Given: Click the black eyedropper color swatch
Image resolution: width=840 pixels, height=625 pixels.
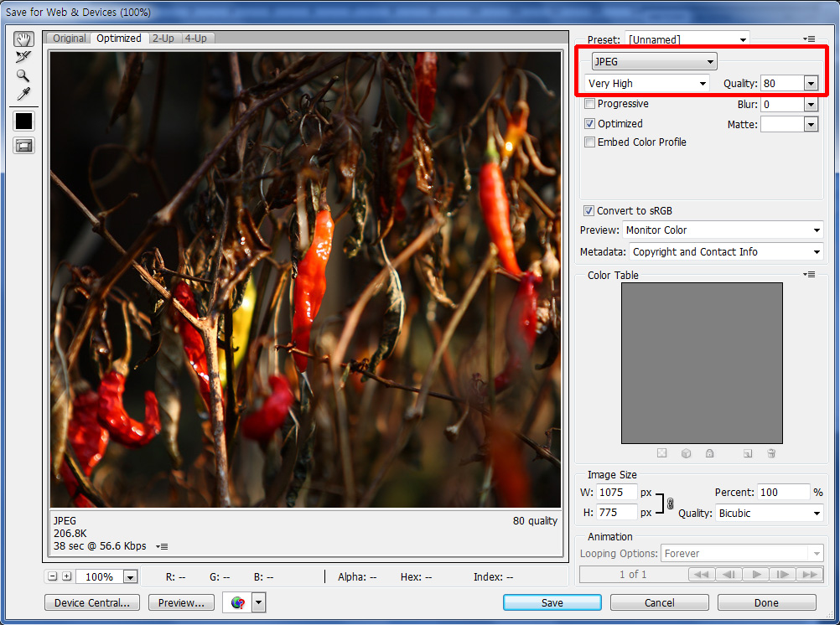Looking at the screenshot, I should pyautogui.click(x=23, y=121).
